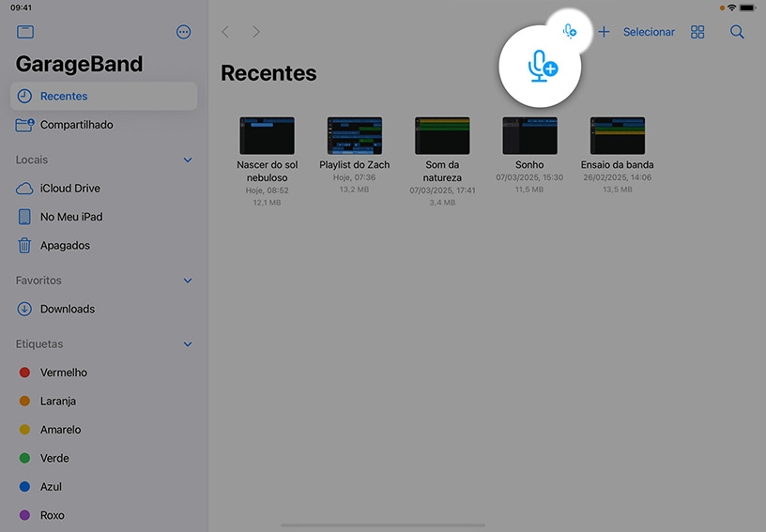Image resolution: width=766 pixels, height=532 pixels.
Task: Tap the new audio recording microphone icon
Action: pos(570,31)
